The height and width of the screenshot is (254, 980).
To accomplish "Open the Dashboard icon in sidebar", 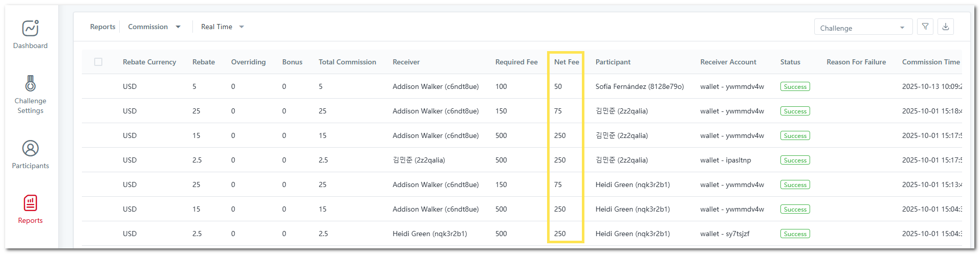I will (30, 29).
